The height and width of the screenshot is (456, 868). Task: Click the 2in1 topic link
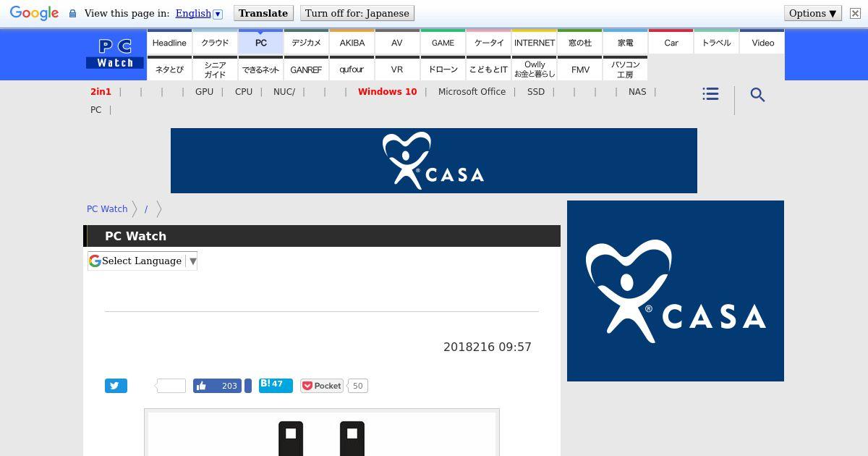coord(101,92)
